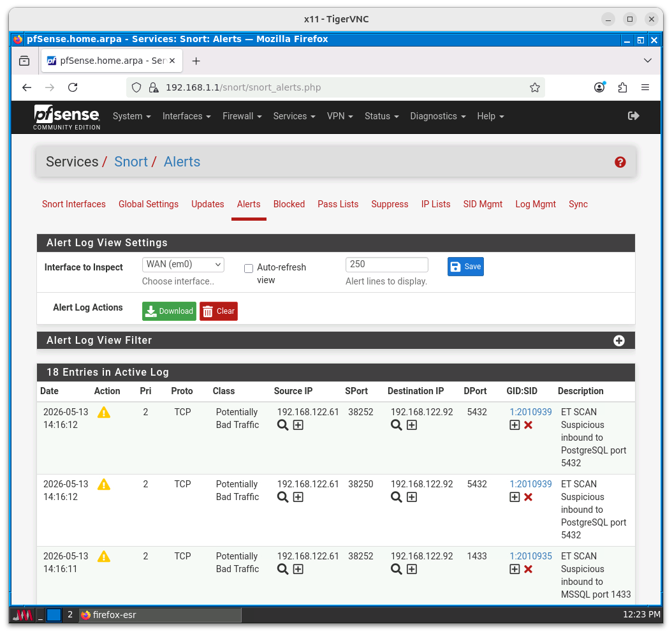Click firefox-esr taskbar entry
This screenshot has height=634, width=672.
160,615
